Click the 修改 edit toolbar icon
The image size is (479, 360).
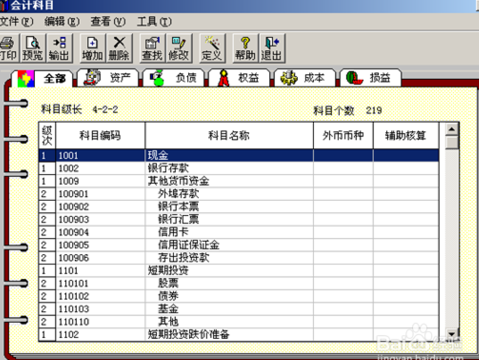tap(179, 48)
